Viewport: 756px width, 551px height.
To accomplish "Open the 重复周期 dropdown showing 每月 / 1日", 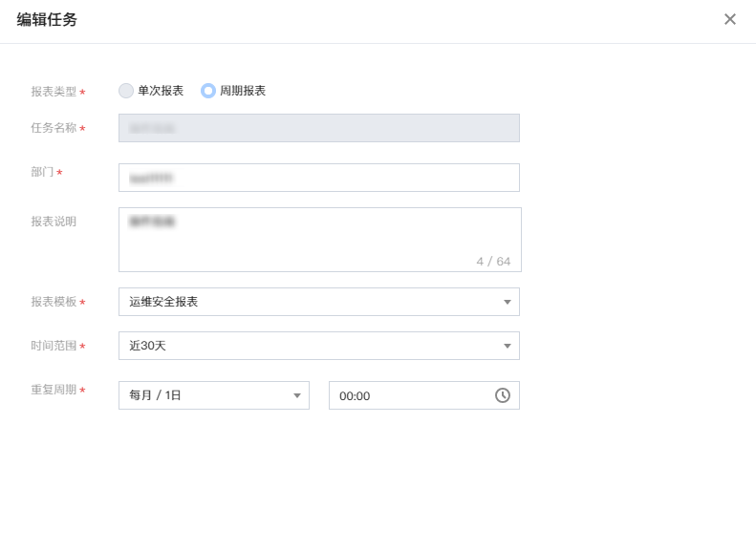I will 214,395.
